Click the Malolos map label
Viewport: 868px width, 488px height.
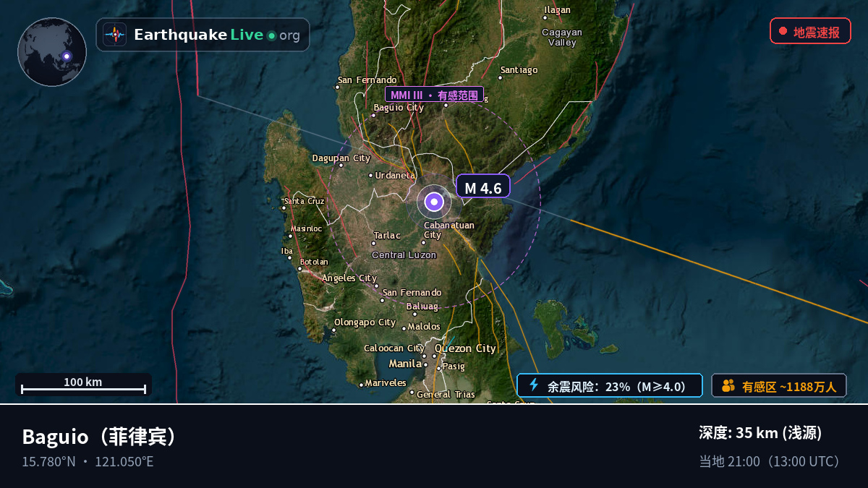(x=424, y=327)
